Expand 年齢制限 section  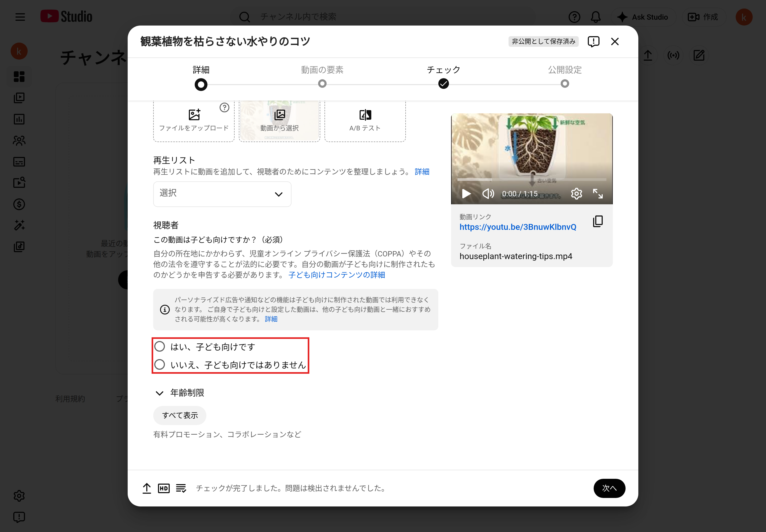click(x=179, y=393)
